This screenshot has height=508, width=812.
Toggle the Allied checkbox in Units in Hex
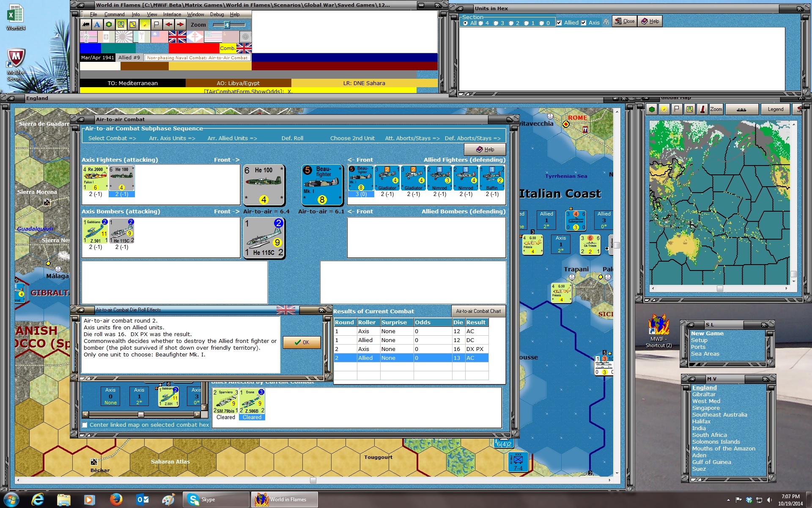(x=559, y=23)
